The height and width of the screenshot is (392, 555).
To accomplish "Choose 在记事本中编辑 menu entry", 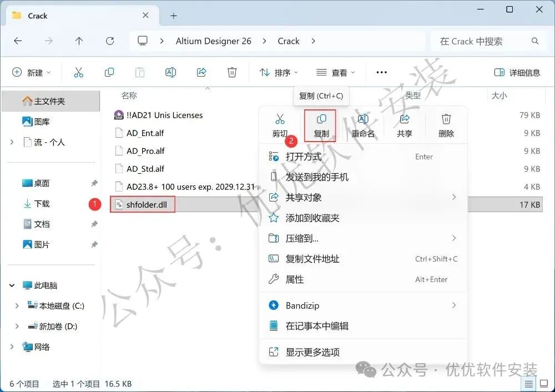I will click(363, 326).
